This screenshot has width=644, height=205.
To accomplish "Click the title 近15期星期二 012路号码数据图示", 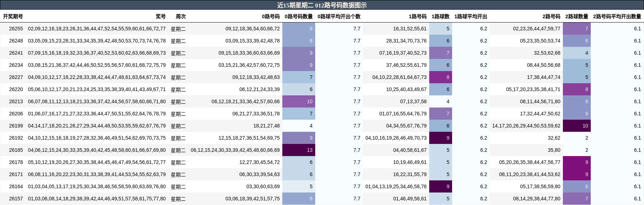I will point(322,5).
